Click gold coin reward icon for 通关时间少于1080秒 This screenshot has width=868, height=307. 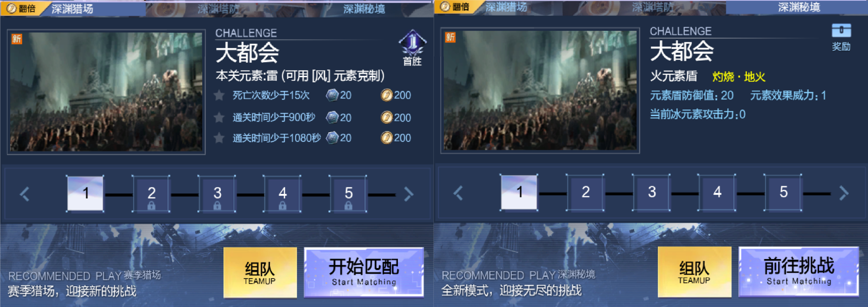coord(386,138)
